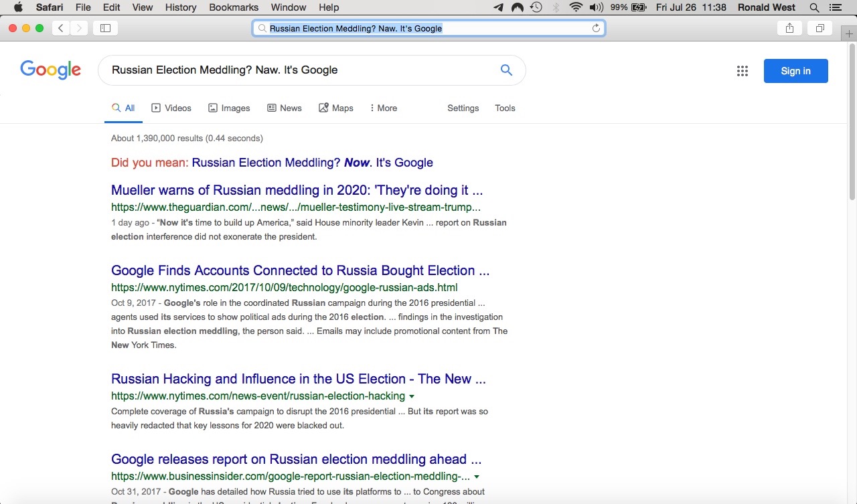Expand options arrow for businessinsider result
The image size is (857, 504).
tap(476, 477)
